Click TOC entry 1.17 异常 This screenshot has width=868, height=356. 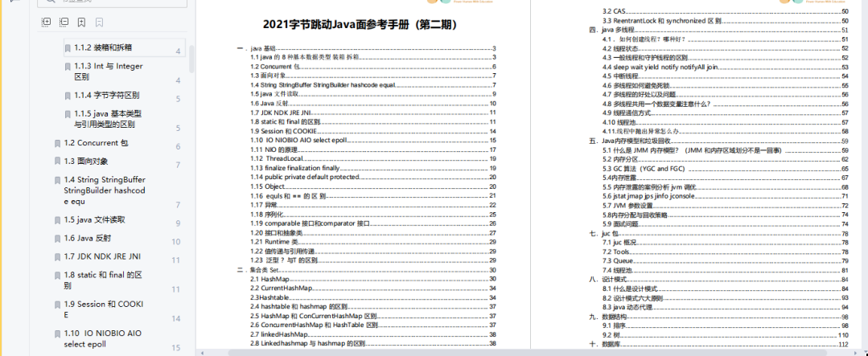263,205
